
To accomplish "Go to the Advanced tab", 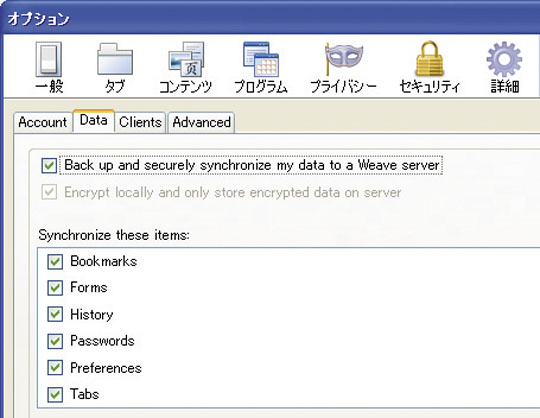I will pyautogui.click(x=201, y=122).
